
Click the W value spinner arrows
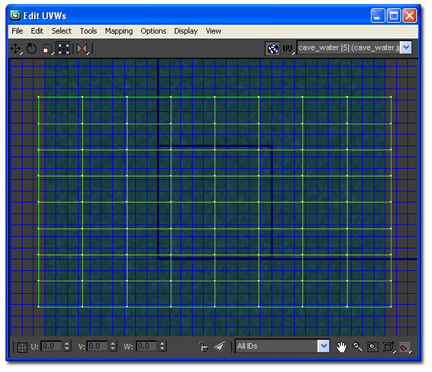tap(162, 346)
